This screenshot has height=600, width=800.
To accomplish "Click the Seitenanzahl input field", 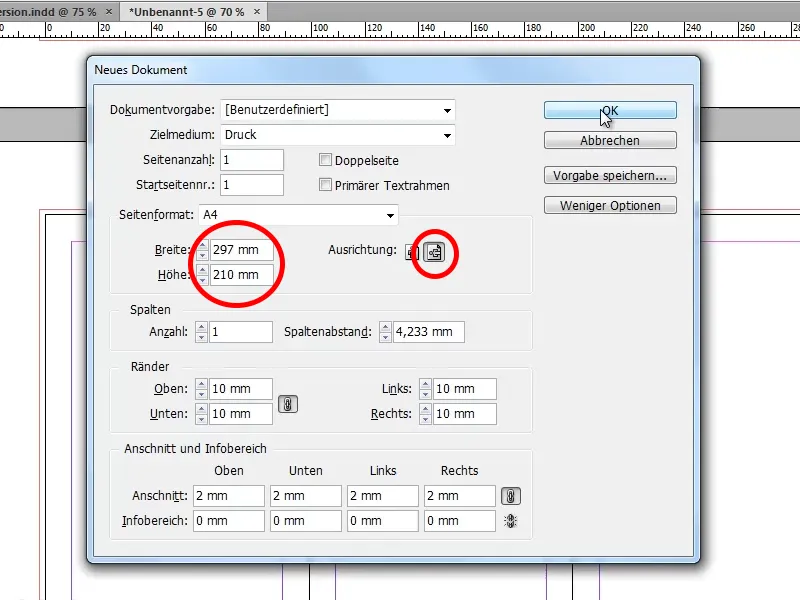I will coord(252,160).
